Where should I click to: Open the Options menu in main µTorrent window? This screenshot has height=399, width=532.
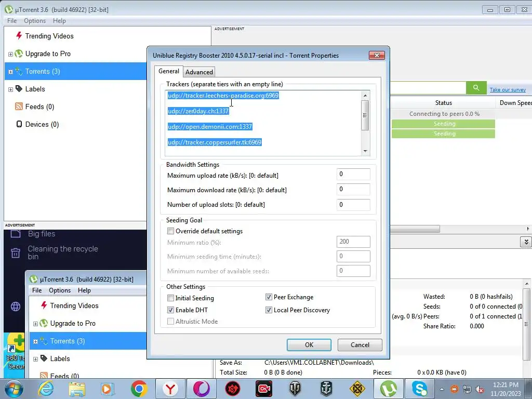(35, 20)
